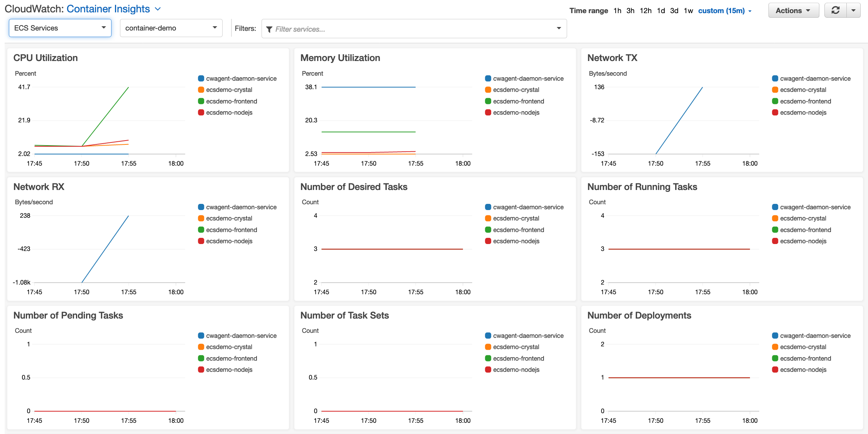Click ecsdemo-crystal label in Task Sets legend
The width and height of the screenshot is (868, 434).
pos(516,347)
